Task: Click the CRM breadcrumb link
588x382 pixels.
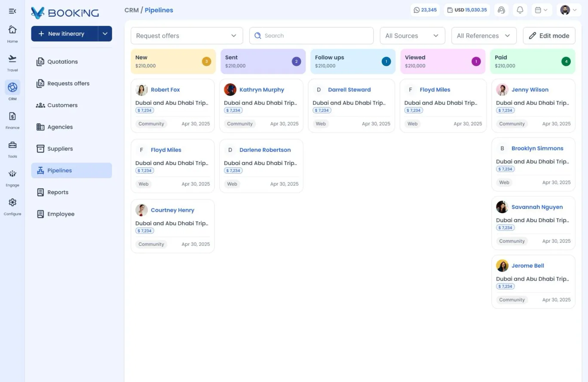Action: point(132,10)
